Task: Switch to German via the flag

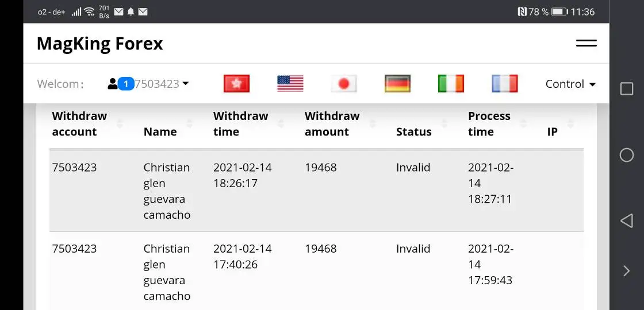Action: (x=397, y=84)
